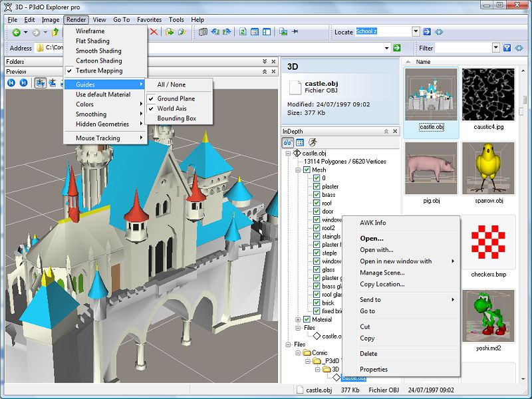Click the green Back arrow in the toolbar
This screenshot has height=399, width=532.
16,32
